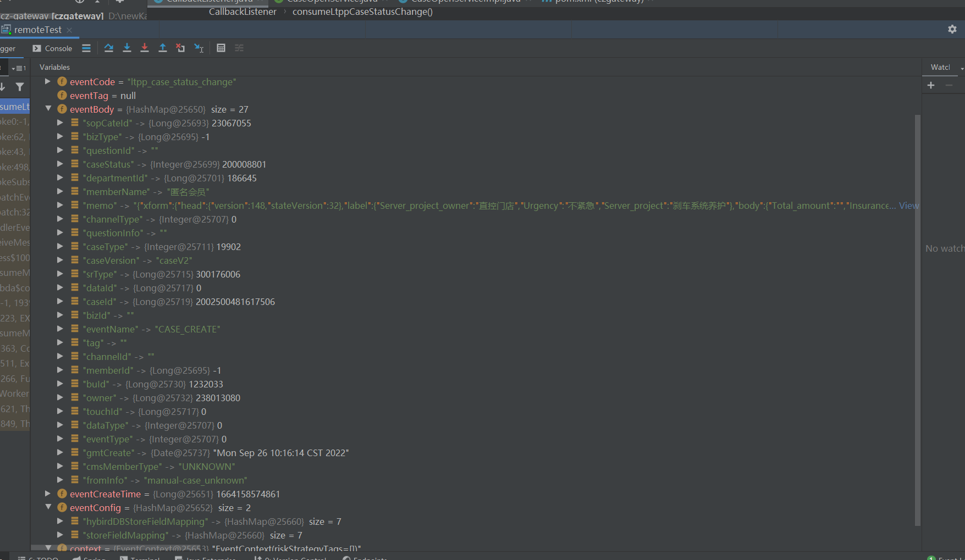Select the "memberName" entry row
Viewport: 965px width, 560px height.
476,192
